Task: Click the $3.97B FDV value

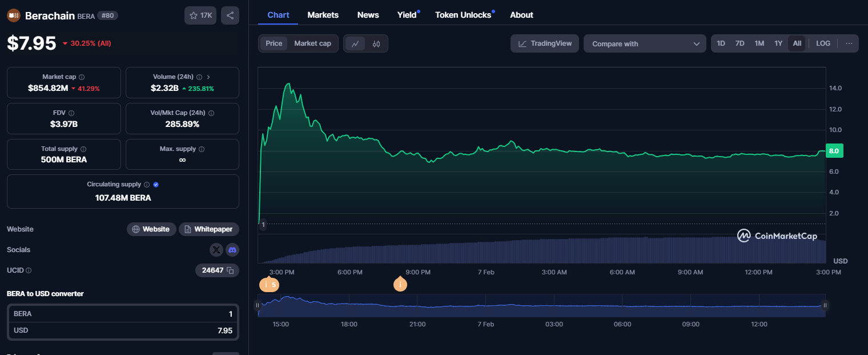Action: 64,124
